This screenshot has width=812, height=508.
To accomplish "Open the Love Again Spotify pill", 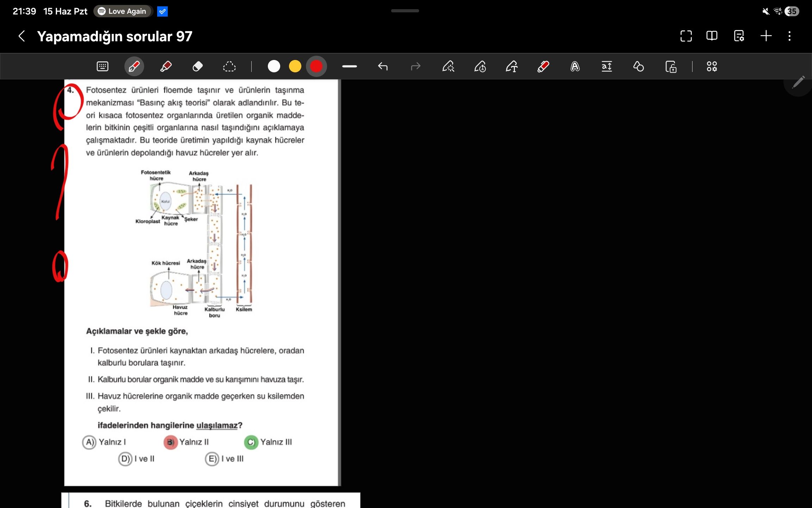I will pos(123,11).
